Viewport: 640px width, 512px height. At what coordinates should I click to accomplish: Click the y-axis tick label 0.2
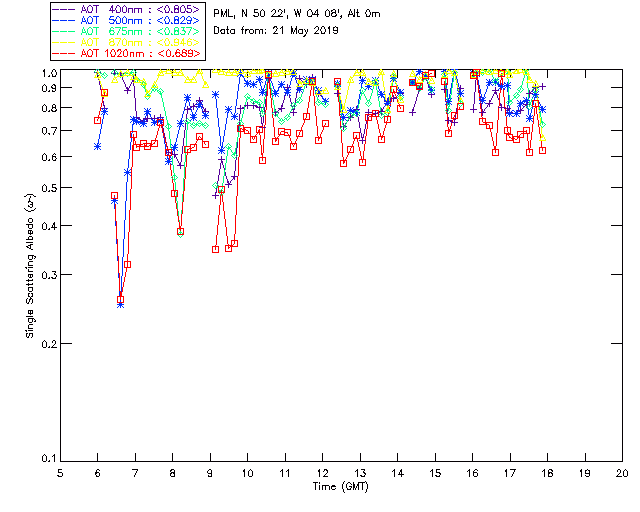(49, 344)
